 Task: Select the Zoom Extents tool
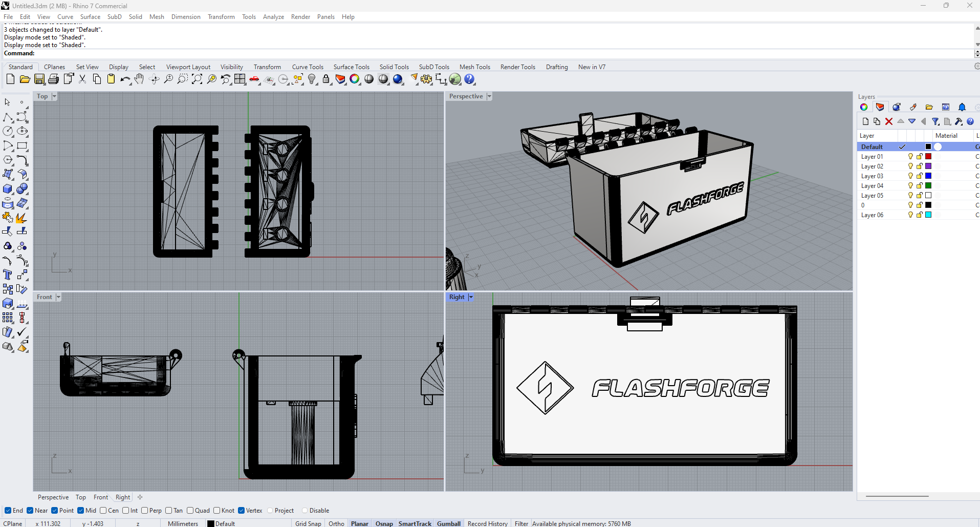pyautogui.click(x=197, y=79)
